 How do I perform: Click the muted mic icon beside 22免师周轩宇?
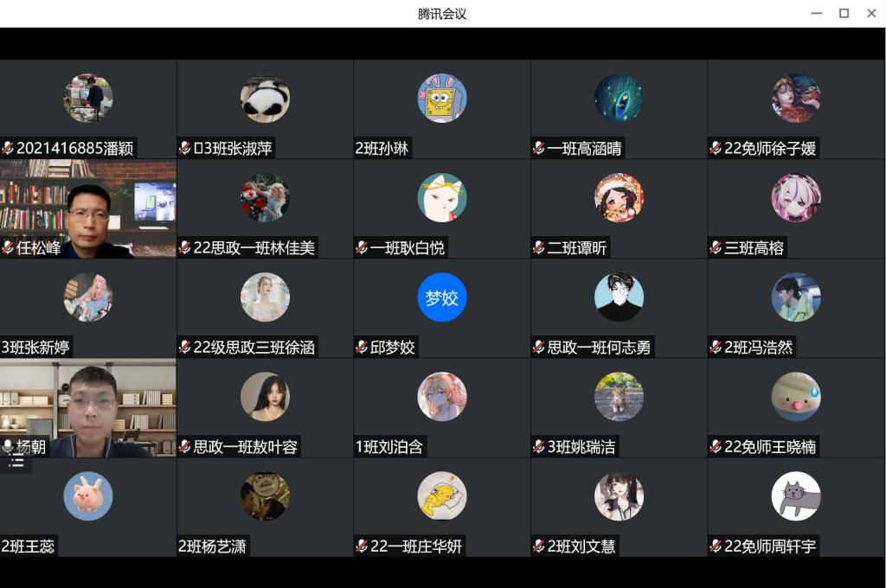pos(716,546)
